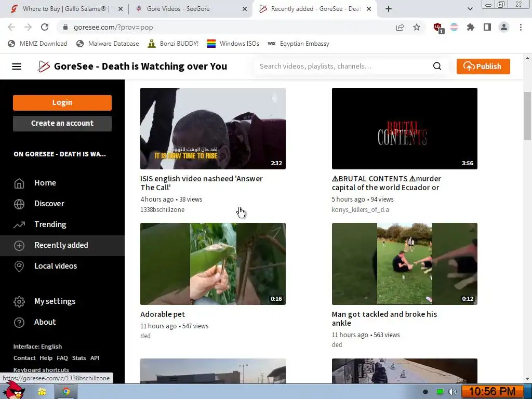
Task: Open the Chrome profile avatar
Action: pos(504,27)
